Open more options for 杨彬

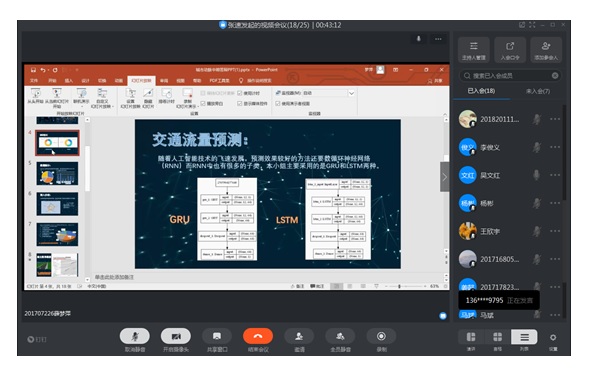(x=555, y=203)
